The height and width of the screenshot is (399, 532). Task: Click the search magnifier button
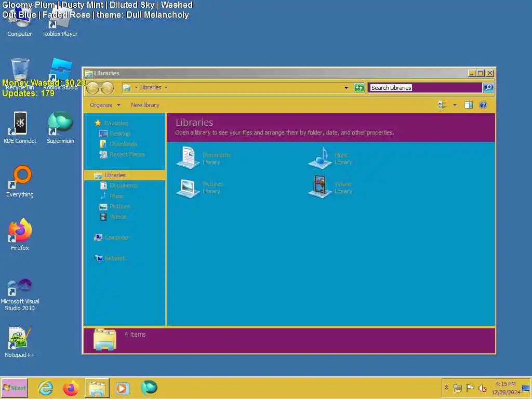pyautogui.click(x=488, y=87)
